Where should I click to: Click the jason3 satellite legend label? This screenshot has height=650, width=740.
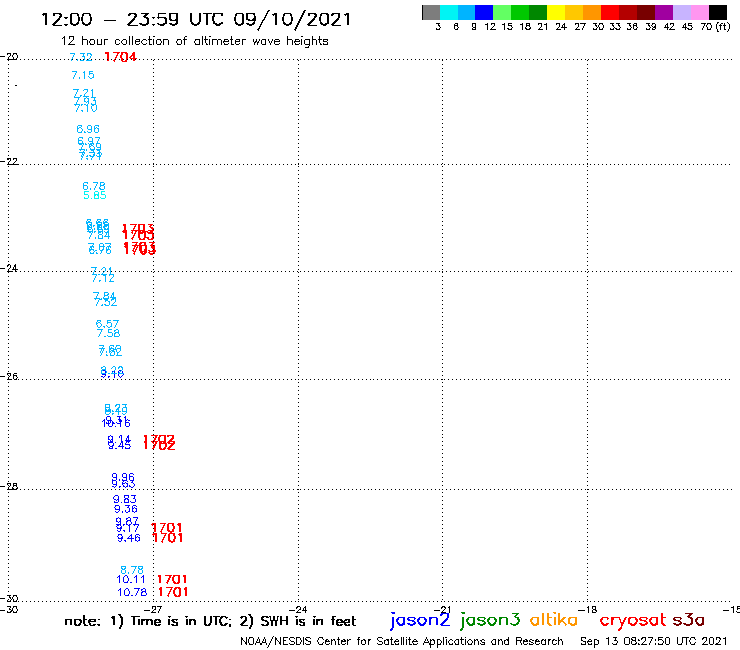tap(490, 621)
